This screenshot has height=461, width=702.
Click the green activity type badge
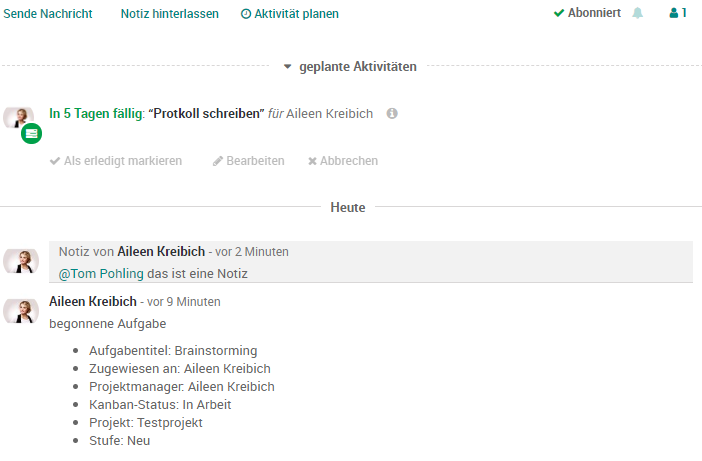(x=31, y=133)
